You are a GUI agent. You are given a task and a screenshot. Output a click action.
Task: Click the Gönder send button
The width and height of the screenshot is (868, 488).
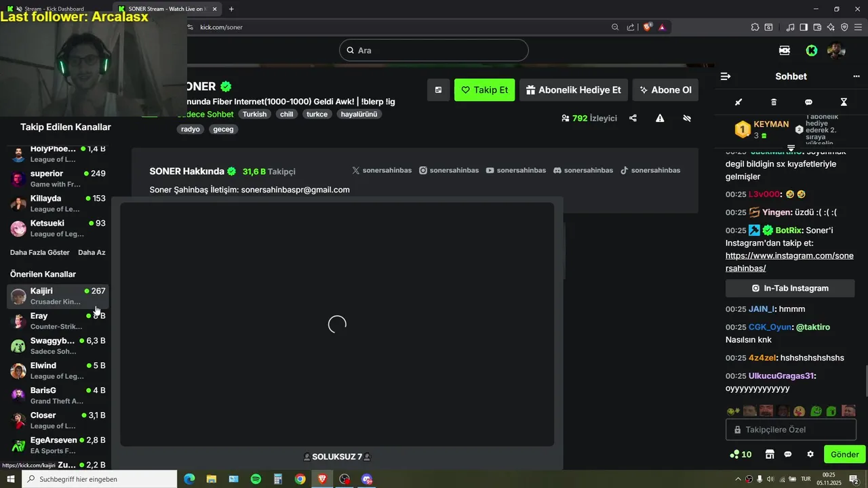[x=844, y=454]
